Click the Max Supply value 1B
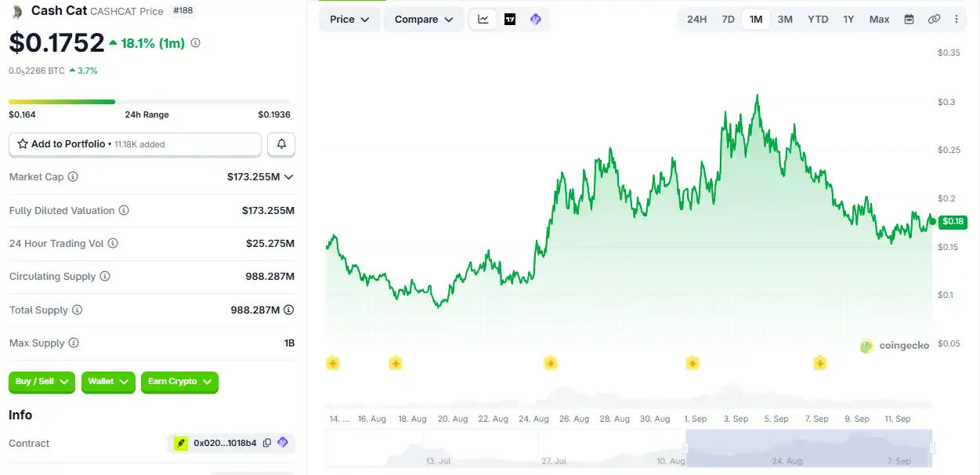 point(289,343)
